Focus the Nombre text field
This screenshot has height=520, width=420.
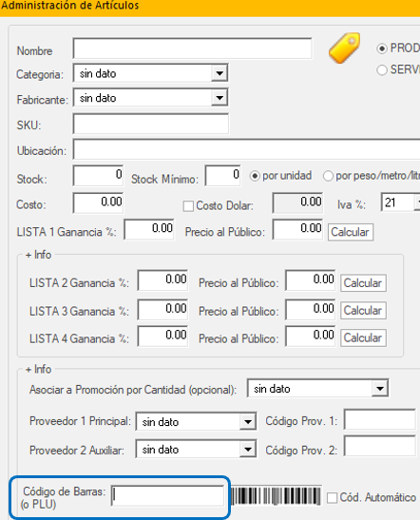pos(192,48)
